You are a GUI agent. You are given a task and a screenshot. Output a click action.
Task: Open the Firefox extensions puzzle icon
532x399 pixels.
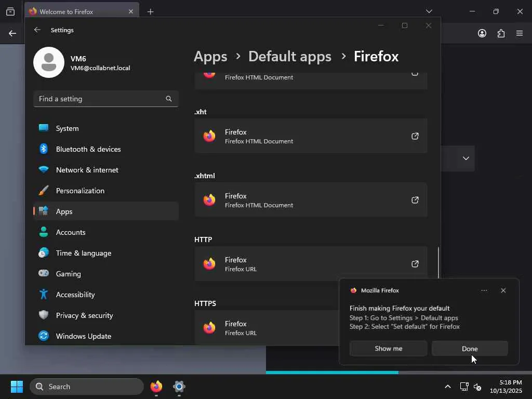501,33
